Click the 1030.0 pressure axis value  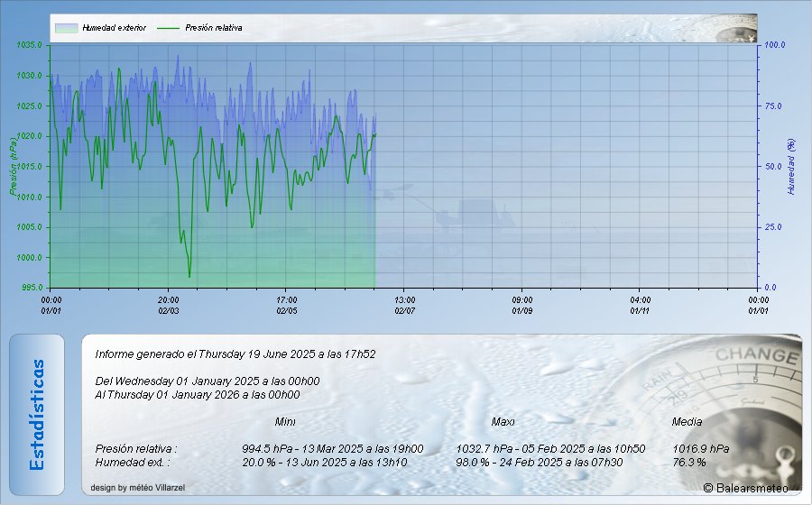click(29, 76)
